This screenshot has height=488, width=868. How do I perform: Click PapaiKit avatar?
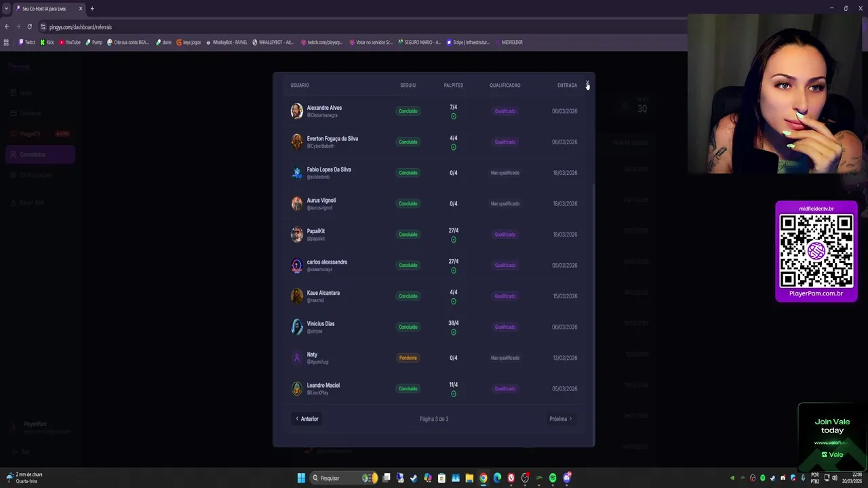(x=296, y=235)
